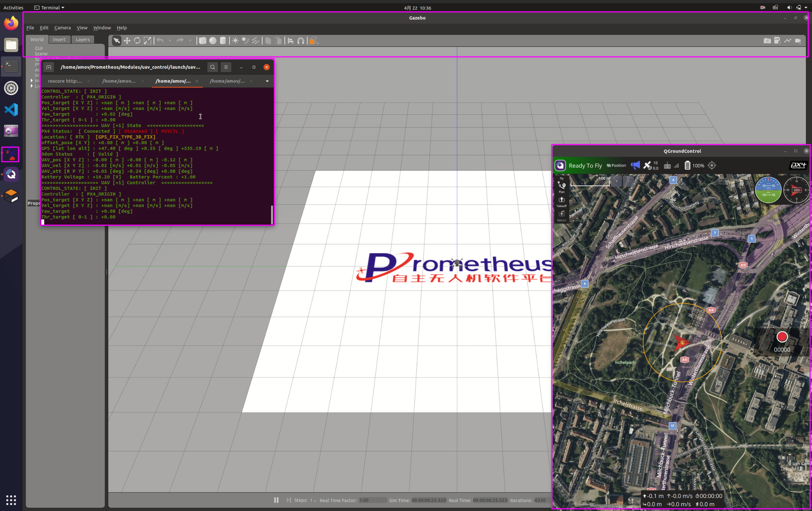The width and height of the screenshot is (812, 511).
Task: Click the terminal search button
Action: [x=213, y=67]
